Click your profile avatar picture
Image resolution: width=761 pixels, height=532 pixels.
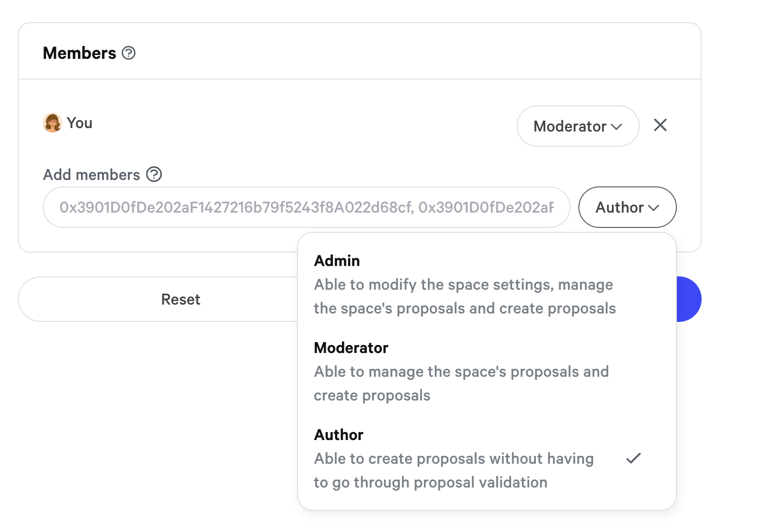click(52, 123)
